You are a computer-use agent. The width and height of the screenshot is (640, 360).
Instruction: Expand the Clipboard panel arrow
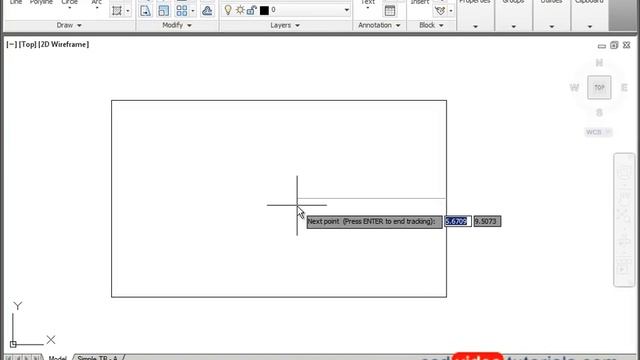[x=590, y=27]
